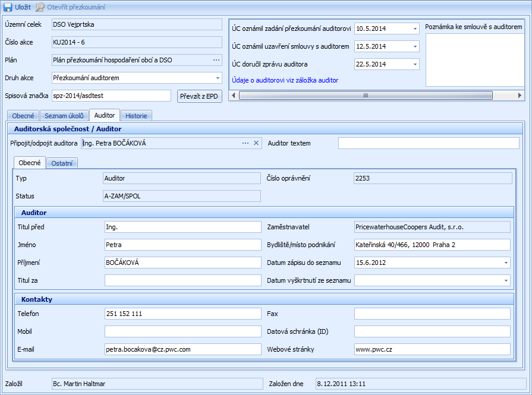Click the Převzít z EPD button

(x=199, y=96)
